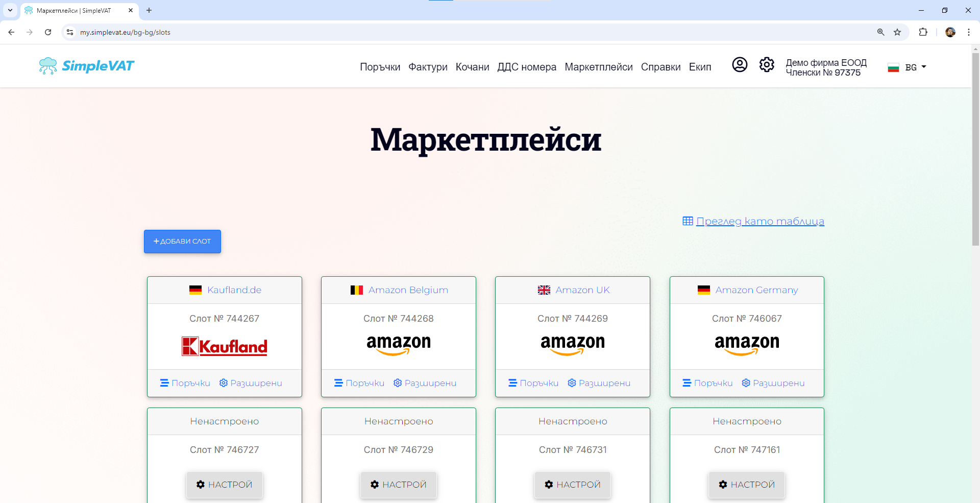Viewport: 980px width, 503px height.
Task: Open the Amazon UK slot title link
Action: 582,290
